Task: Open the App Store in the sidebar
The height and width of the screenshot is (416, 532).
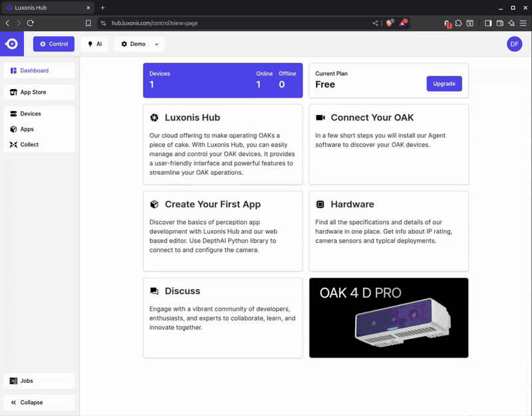Action: tap(32, 91)
